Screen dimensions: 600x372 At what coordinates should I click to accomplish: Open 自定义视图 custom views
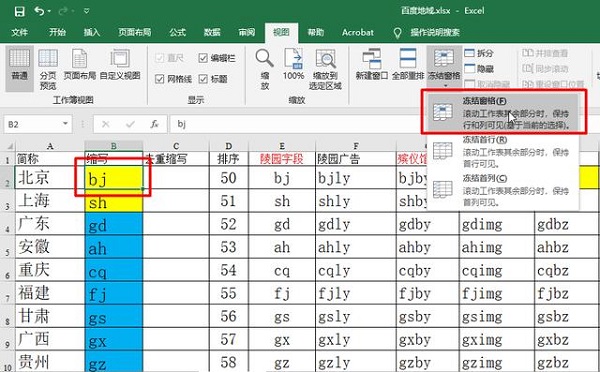[120, 64]
